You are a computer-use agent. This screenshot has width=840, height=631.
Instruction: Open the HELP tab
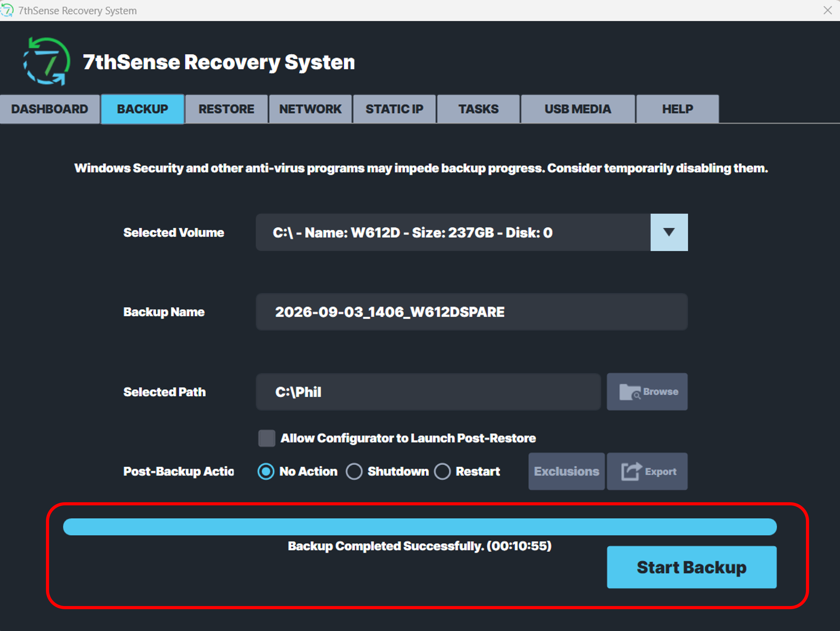click(x=677, y=109)
